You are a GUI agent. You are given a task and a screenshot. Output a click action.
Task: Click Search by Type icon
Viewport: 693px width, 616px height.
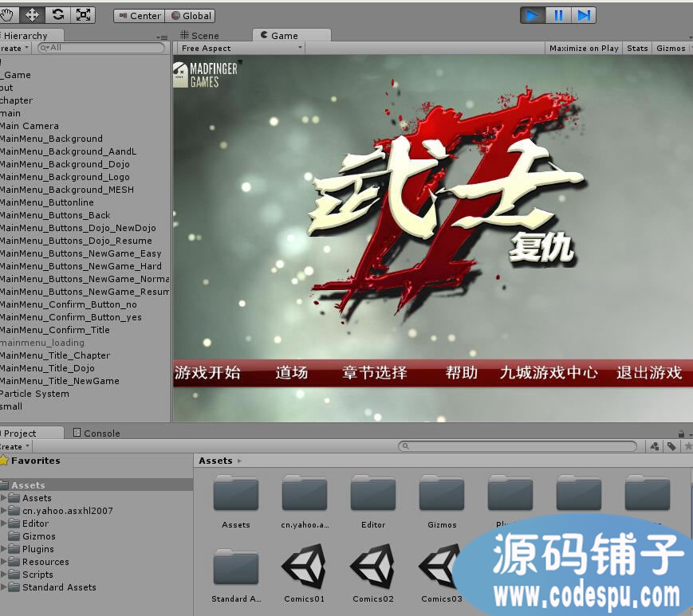tap(655, 446)
